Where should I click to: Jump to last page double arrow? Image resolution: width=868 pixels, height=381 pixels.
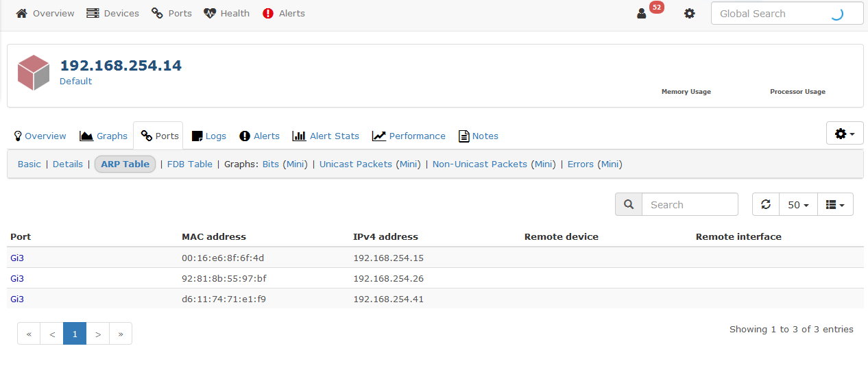121,334
